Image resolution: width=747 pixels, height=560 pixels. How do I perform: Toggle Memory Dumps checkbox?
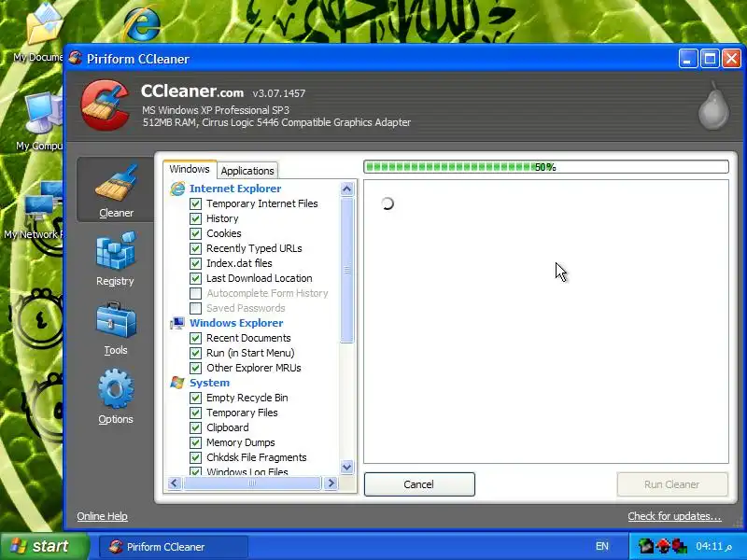pyautogui.click(x=195, y=442)
